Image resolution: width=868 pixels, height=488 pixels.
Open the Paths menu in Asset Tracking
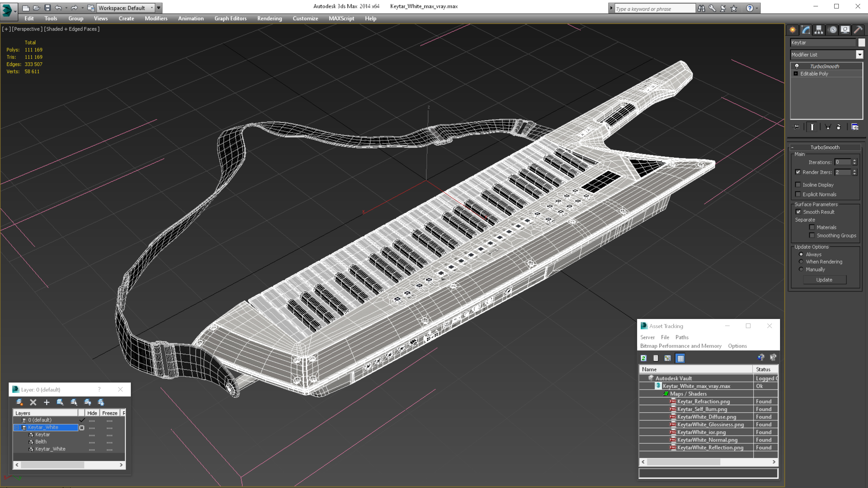(x=682, y=337)
